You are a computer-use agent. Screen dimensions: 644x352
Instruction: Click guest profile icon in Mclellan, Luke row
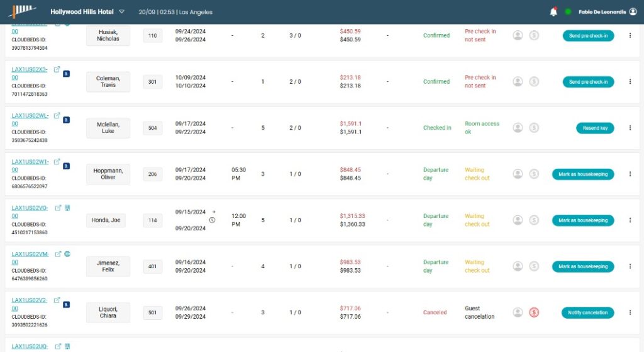(x=518, y=128)
